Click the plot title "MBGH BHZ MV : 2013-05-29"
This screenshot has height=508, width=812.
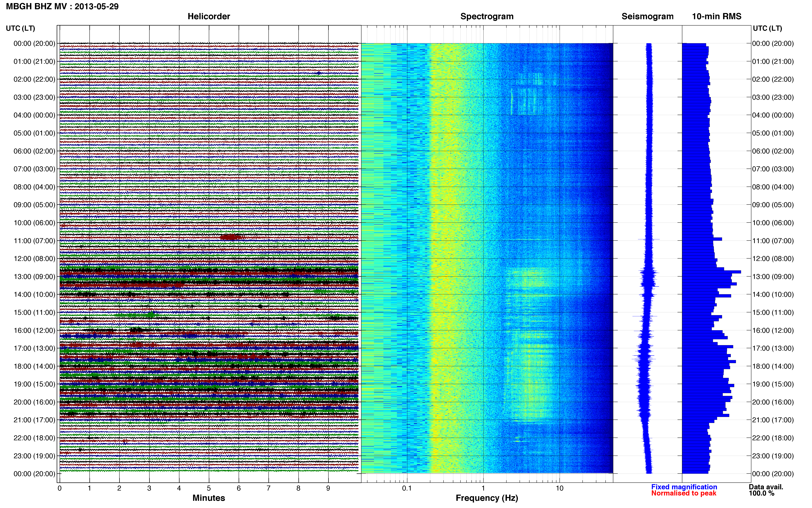62,6
